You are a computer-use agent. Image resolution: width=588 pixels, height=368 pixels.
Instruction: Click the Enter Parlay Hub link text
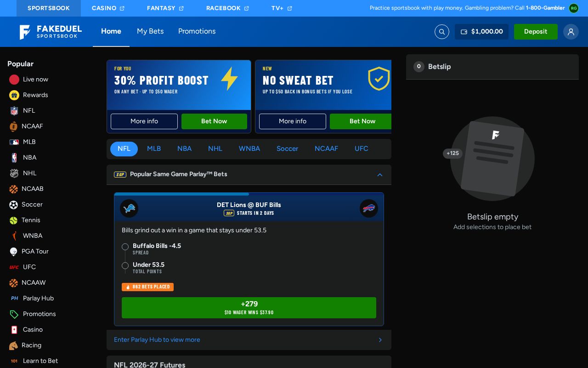[157, 340]
